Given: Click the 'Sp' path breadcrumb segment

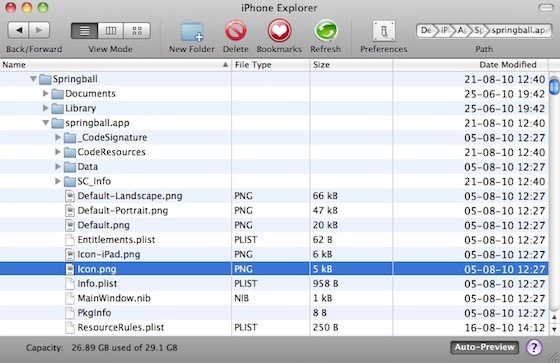Looking at the screenshot, I should pos(479,30).
